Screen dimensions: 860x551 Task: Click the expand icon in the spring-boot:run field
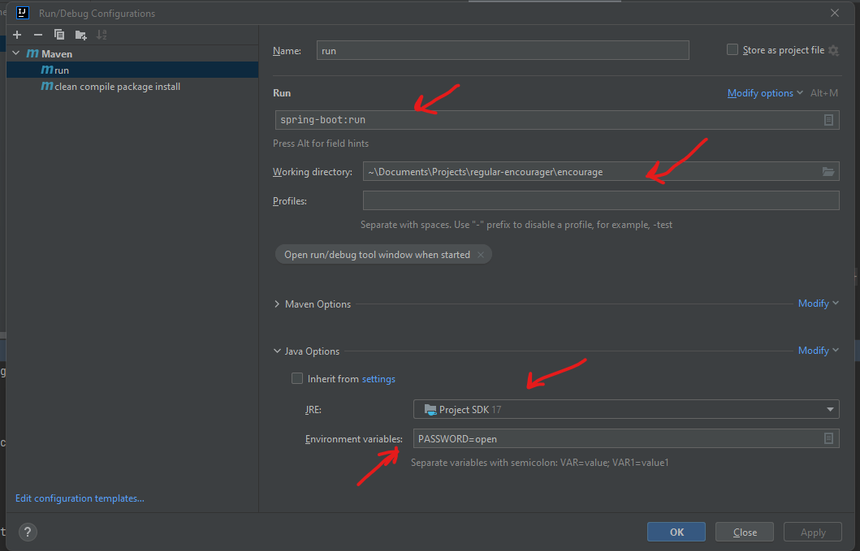(828, 120)
